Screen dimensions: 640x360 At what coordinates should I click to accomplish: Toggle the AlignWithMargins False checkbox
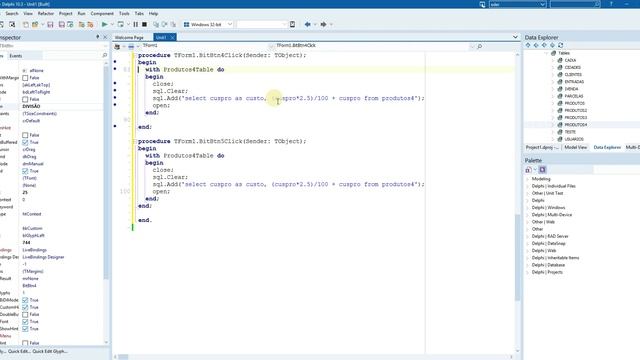(x=25, y=78)
